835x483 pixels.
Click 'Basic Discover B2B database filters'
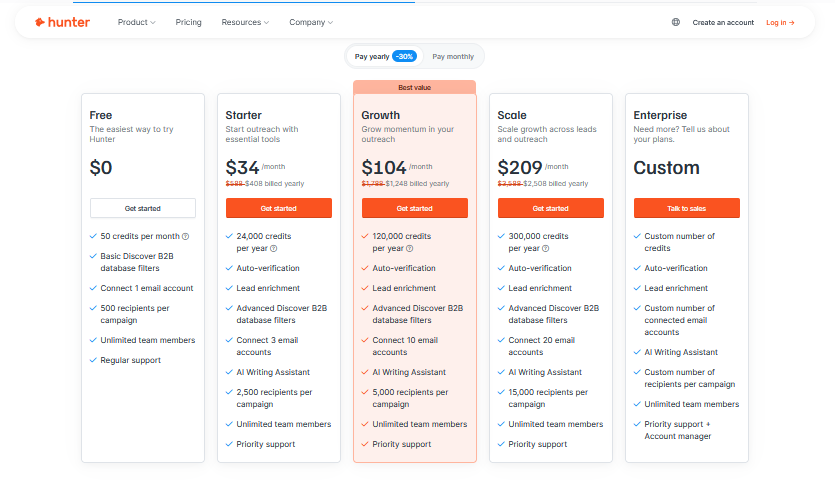[137, 262]
